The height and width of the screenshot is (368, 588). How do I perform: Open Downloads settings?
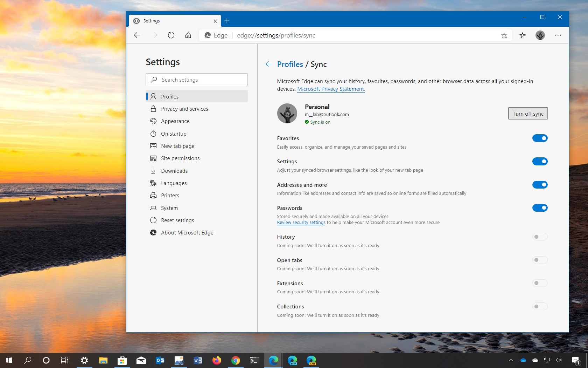point(174,171)
